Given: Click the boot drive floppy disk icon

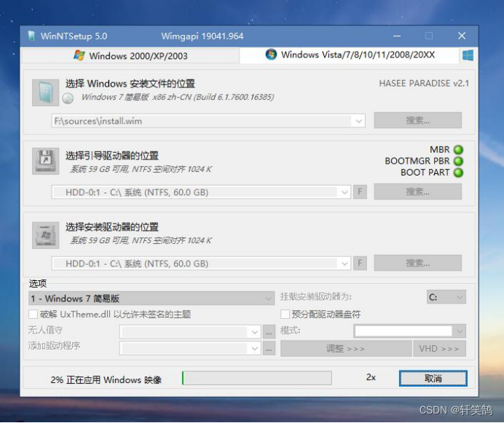Looking at the screenshot, I should (45, 161).
